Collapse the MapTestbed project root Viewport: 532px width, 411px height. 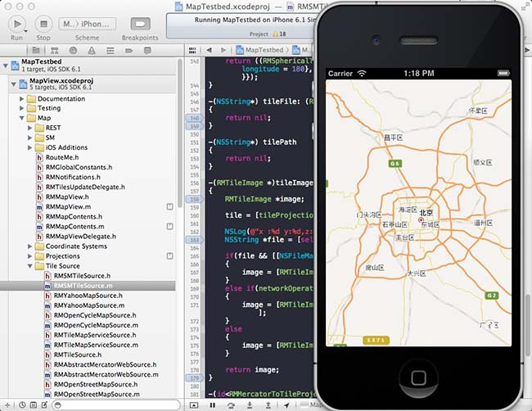(x=6, y=65)
